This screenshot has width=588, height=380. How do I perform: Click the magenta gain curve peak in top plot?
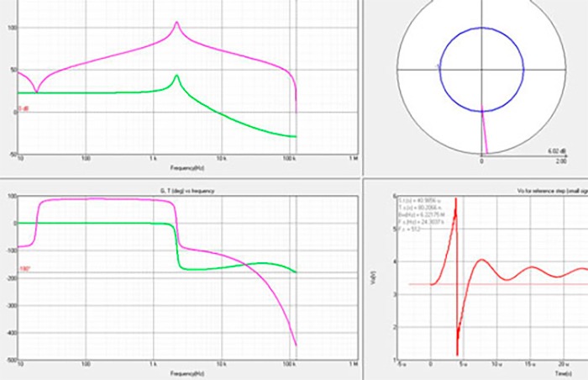[x=176, y=23]
